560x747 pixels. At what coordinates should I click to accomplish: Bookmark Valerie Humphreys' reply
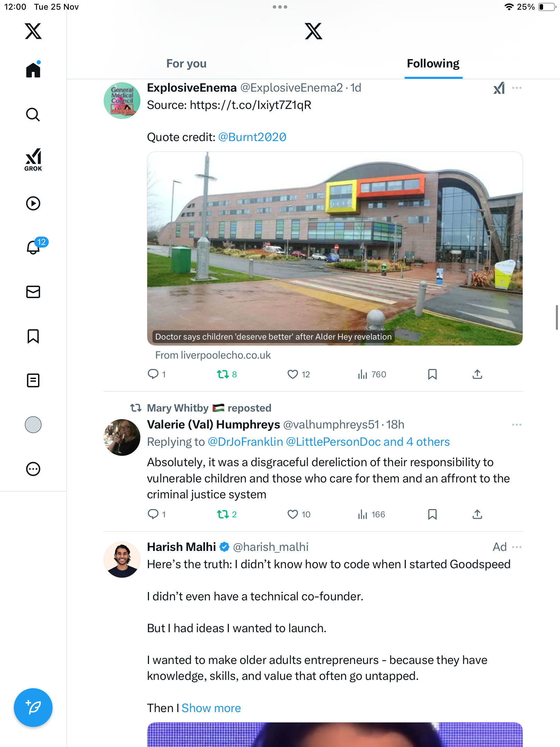point(432,514)
